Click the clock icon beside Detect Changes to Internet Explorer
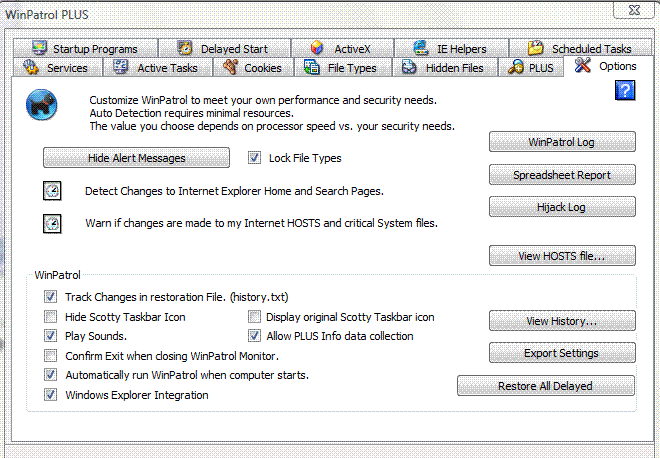 (x=52, y=191)
